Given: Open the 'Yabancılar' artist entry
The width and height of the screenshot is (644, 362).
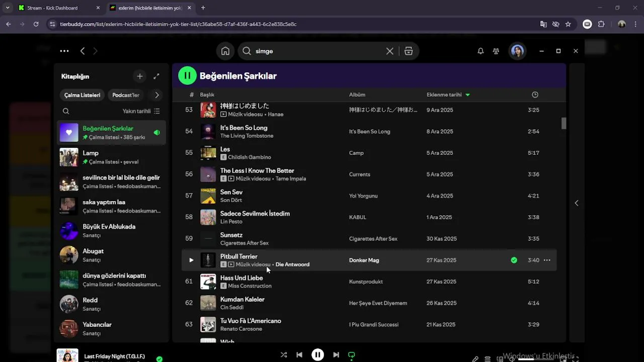Looking at the screenshot, I should coord(111,329).
